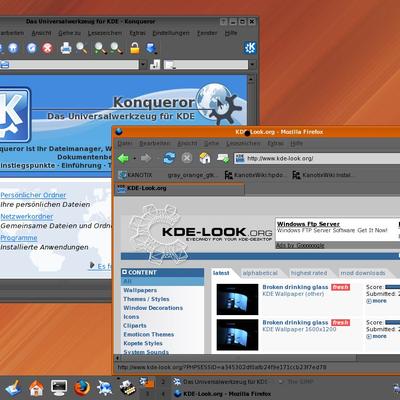Click 'Window Decorations' in content list
The width and height of the screenshot is (400, 400).
[x=153, y=308]
